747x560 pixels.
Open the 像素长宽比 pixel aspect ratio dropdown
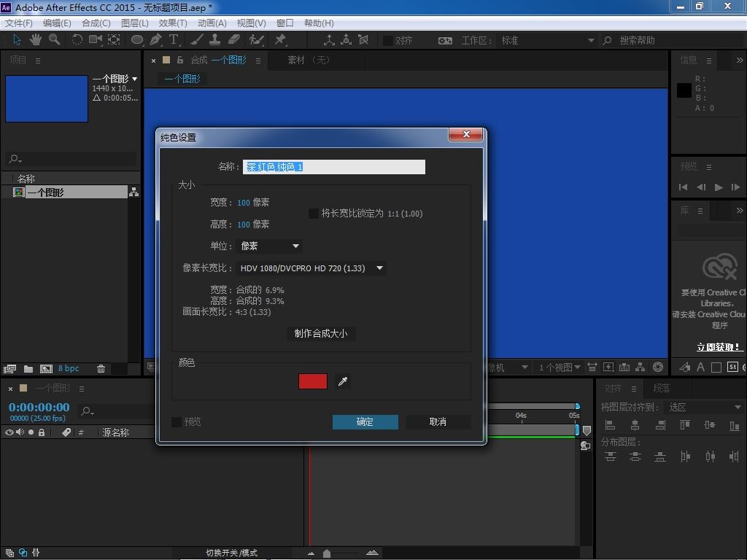pyautogui.click(x=311, y=268)
